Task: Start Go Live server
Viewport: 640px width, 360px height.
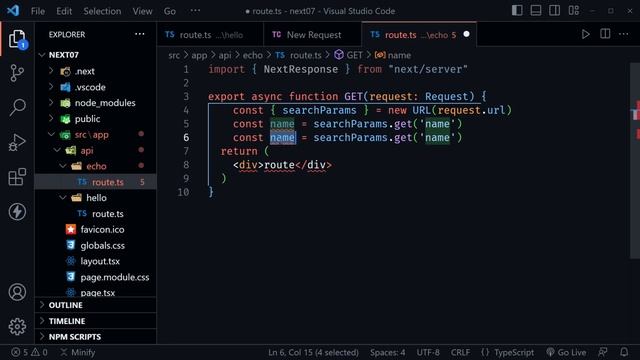Action: (x=566, y=352)
